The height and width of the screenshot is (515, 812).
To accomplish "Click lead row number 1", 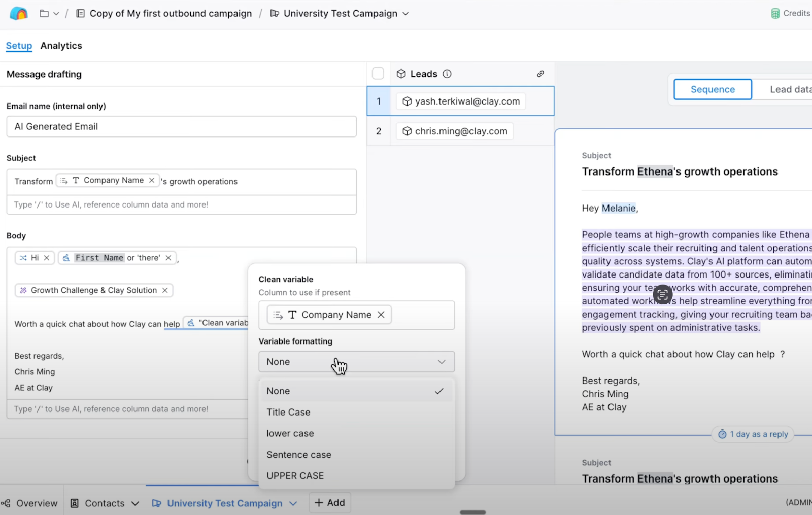I will coord(379,101).
